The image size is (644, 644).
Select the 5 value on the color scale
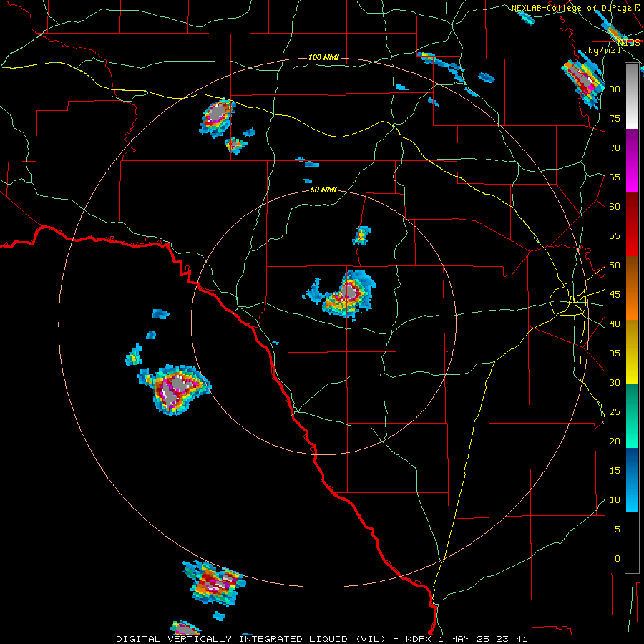(618, 530)
